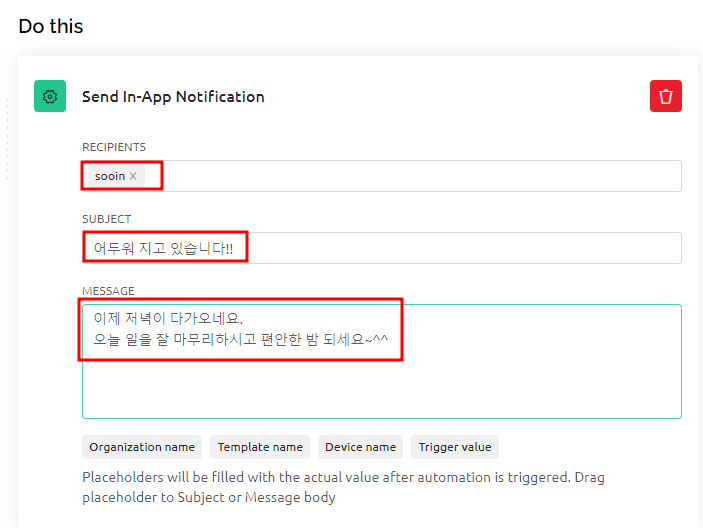Select the Template name placeholder
The image size is (703, 528).
pos(260,447)
